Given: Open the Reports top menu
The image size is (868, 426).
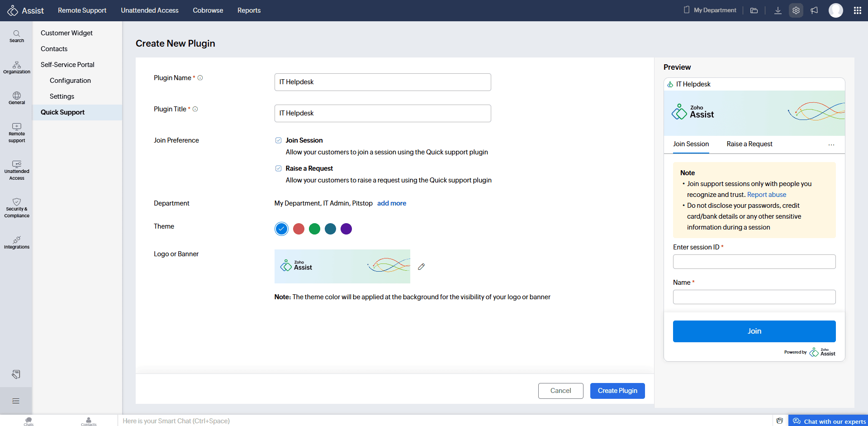Looking at the screenshot, I should click(x=249, y=10).
